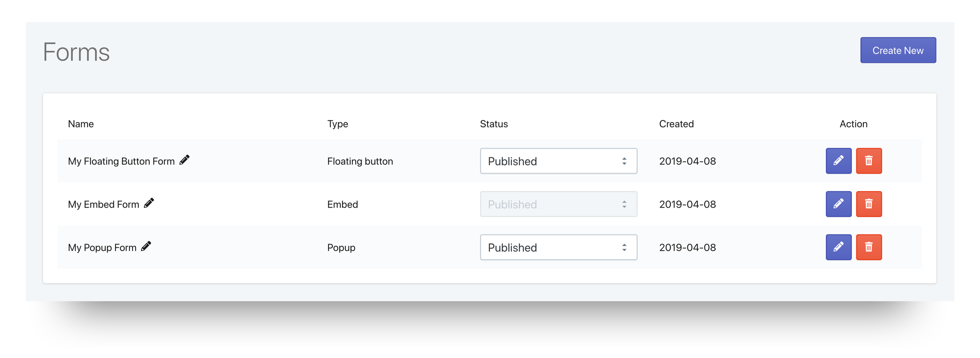Screen dimensions: 980x358
Task: Click pencil icon beside My Popup Form
Action: 146,246
